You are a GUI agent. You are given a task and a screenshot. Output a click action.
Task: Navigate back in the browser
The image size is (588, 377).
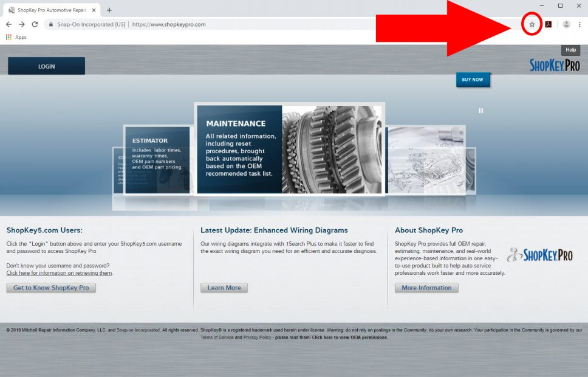tap(9, 24)
